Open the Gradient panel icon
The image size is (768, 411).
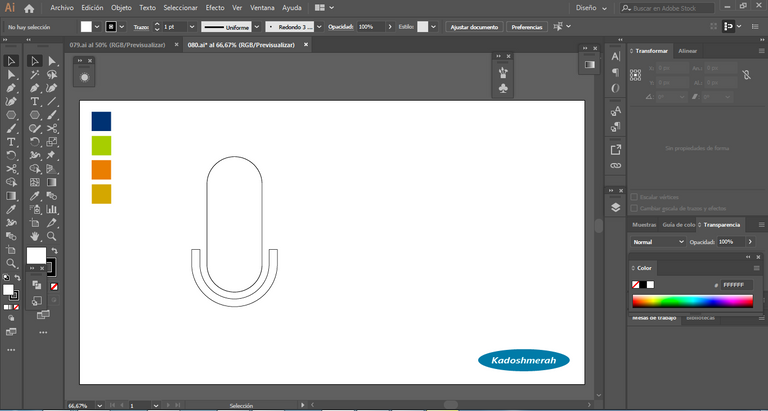pos(590,65)
